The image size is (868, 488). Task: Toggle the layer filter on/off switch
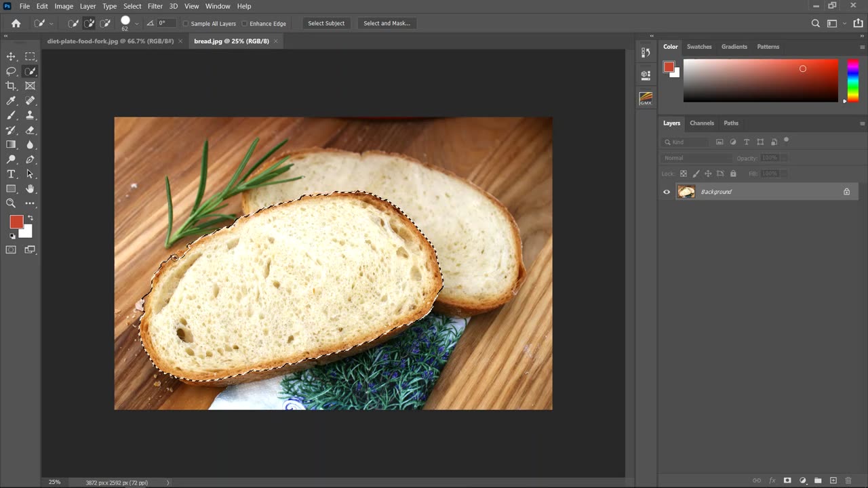click(x=787, y=140)
